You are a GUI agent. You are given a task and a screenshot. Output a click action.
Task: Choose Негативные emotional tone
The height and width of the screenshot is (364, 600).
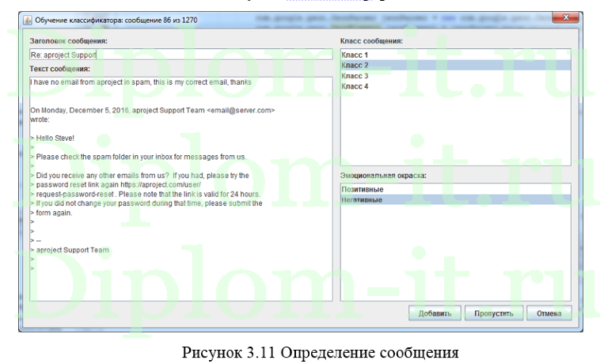(455, 200)
